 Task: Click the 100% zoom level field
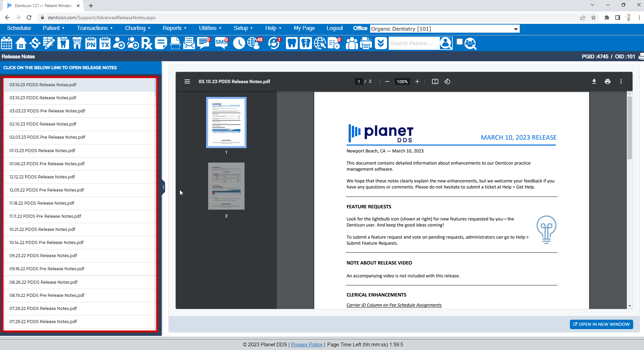(402, 81)
